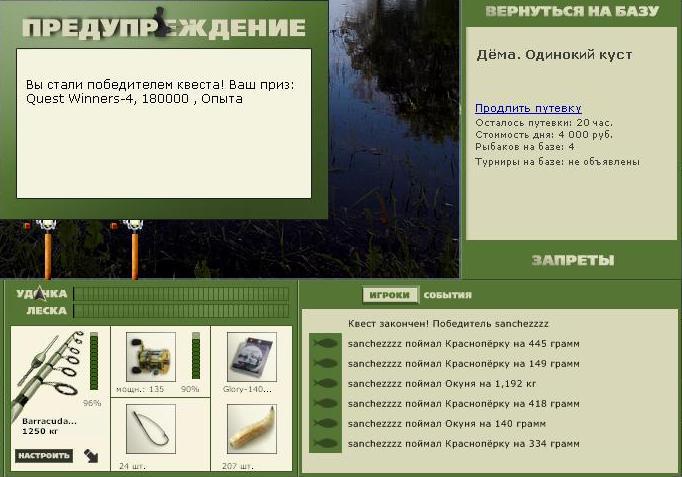The height and width of the screenshot is (477, 682).
Task: Click the arrow icon next to НАСТРОИТЬ
Action: coord(91,456)
